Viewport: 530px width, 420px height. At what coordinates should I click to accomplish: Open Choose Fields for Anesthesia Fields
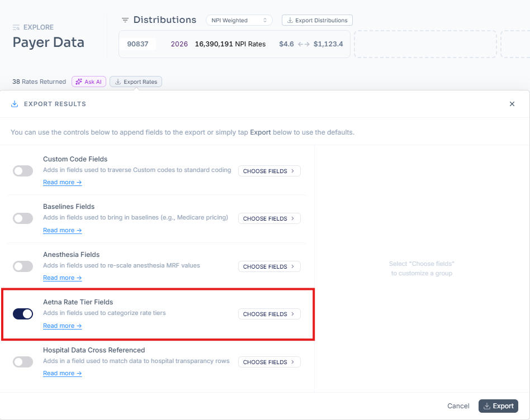(269, 266)
